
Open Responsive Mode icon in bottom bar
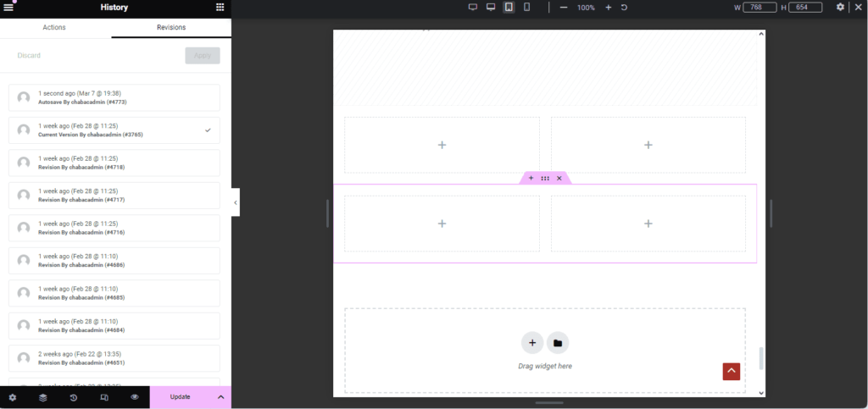pos(103,397)
